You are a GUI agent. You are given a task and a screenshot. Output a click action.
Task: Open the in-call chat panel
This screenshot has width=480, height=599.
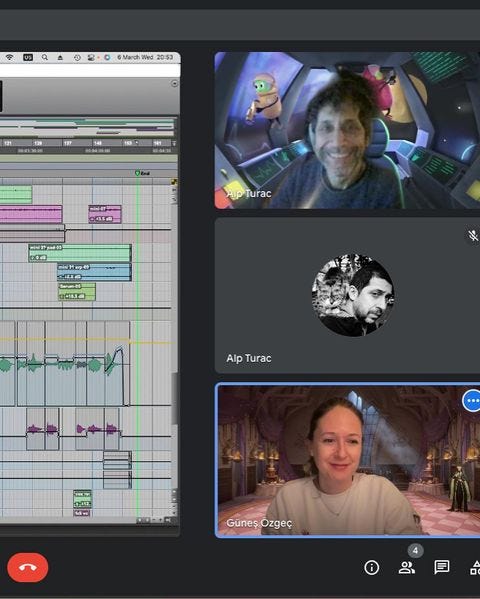click(442, 567)
